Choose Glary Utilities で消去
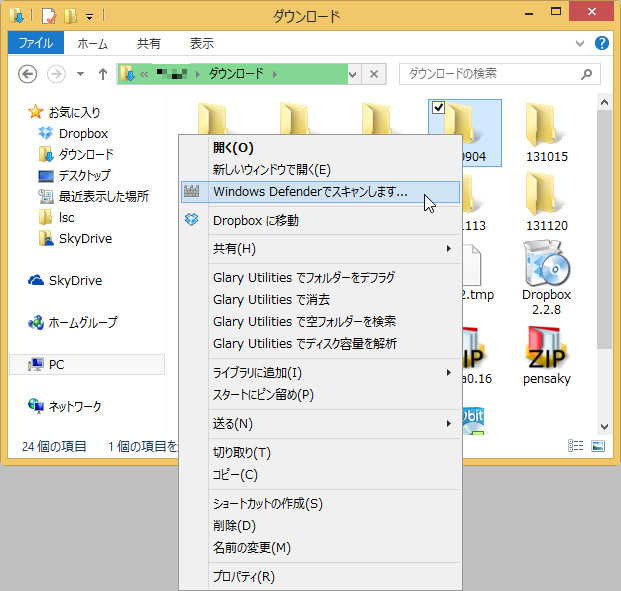The image size is (621, 591). [x=320, y=299]
